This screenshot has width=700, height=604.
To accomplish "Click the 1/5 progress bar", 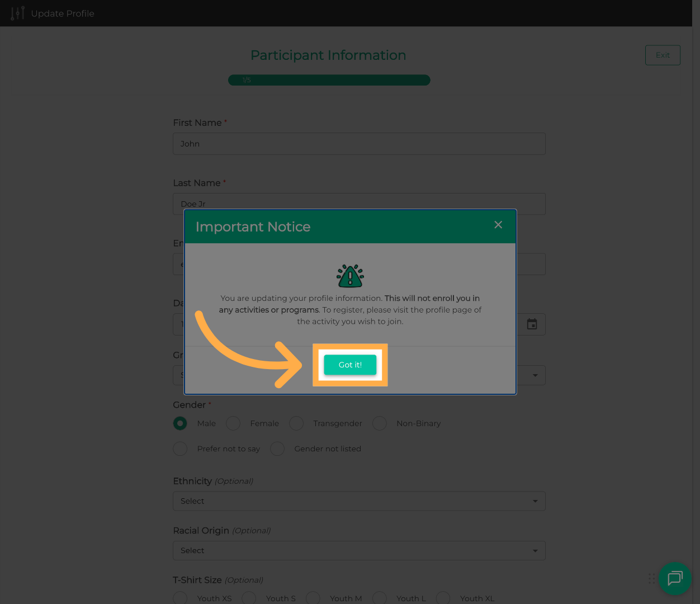I will tap(329, 80).
